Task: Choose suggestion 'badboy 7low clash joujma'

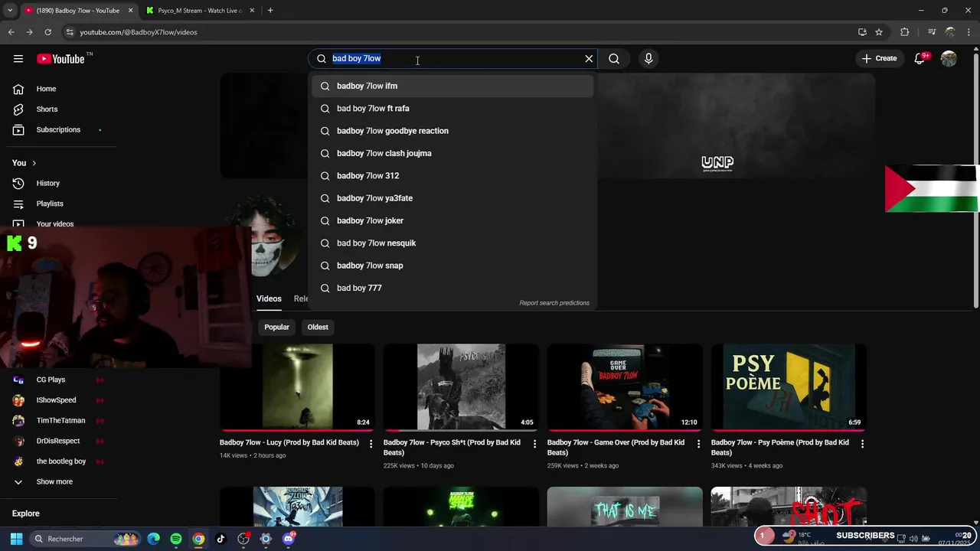Action: (x=452, y=153)
